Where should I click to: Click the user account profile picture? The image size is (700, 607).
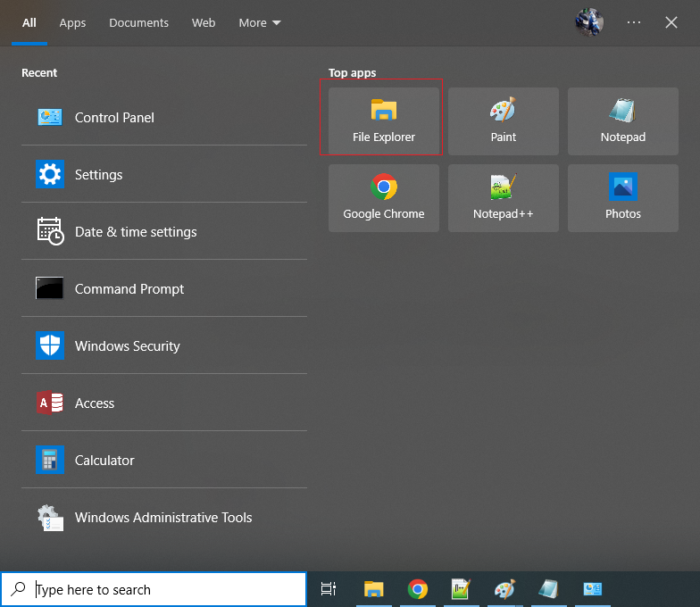pyautogui.click(x=589, y=22)
